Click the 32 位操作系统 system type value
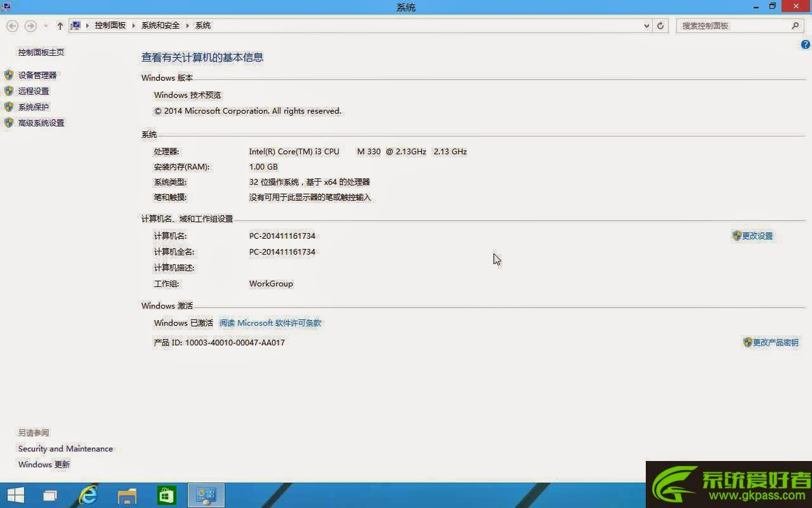This screenshot has width=812, height=508. (309, 182)
